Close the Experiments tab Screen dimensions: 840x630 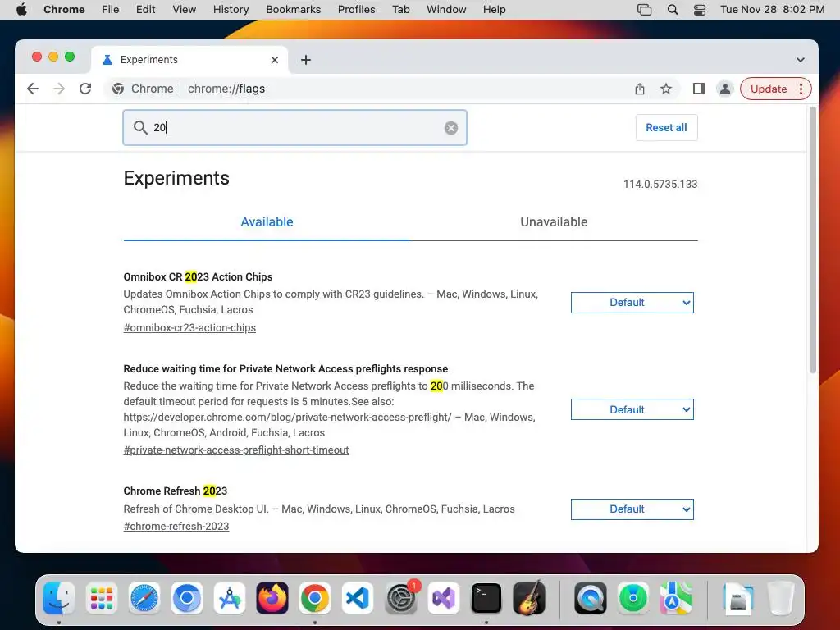[x=275, y=60]
